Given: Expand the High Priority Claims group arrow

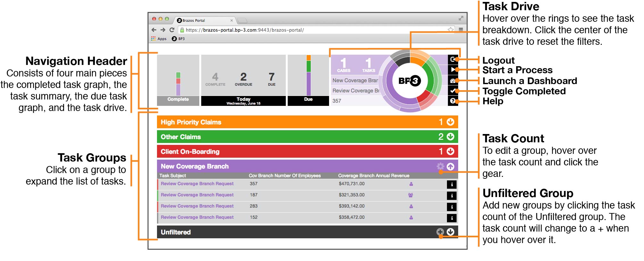Looking at the screenshot, I should [x=450, y=122].
